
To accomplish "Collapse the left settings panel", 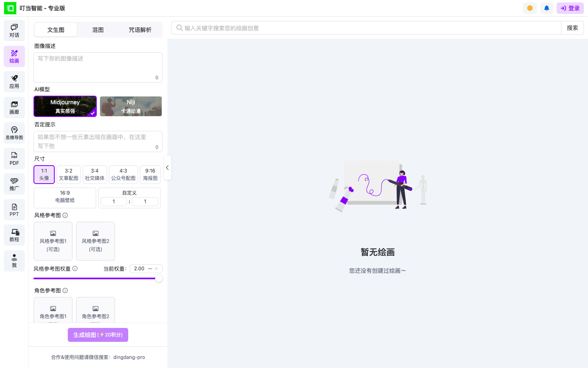I will point(167,168).
